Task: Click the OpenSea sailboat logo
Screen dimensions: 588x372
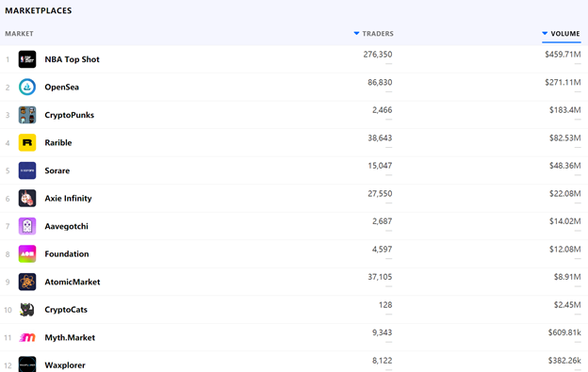Action: tap(27, 87)
